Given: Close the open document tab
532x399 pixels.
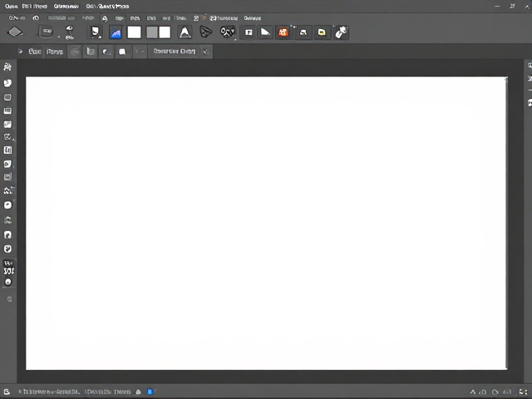Looking at the screenshot, I should coord(205,52).
